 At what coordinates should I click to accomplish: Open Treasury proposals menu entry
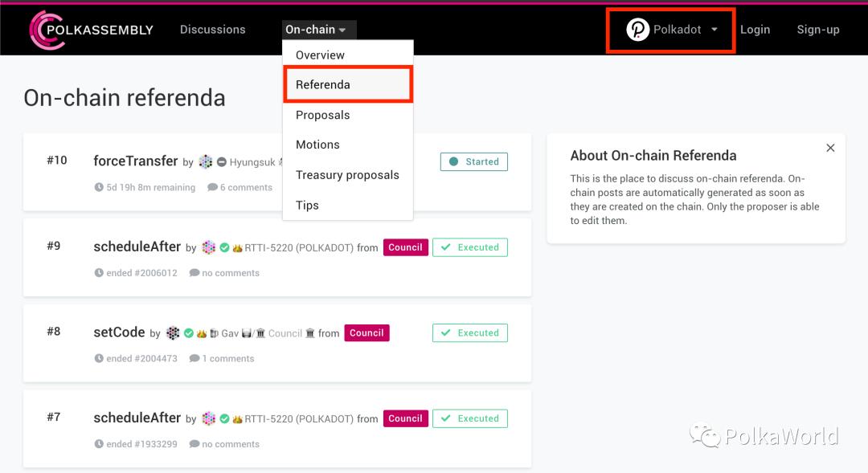pos(347,175)
